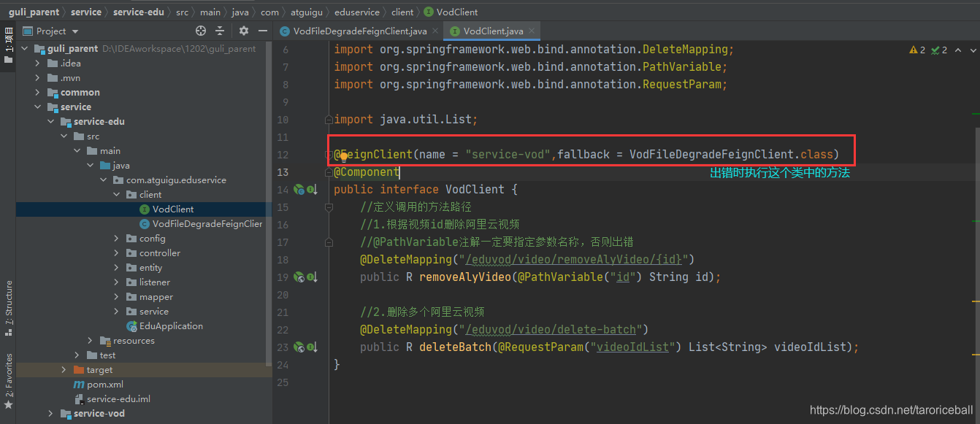Close the VodFileDegradeFeignClient.java tab
Viewport: 980px width, 424px height.
pos(435,31)
